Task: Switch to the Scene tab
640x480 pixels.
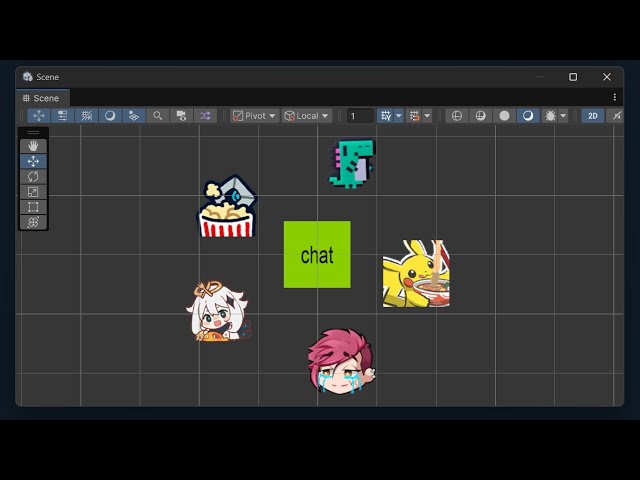Action: point(41,98)
